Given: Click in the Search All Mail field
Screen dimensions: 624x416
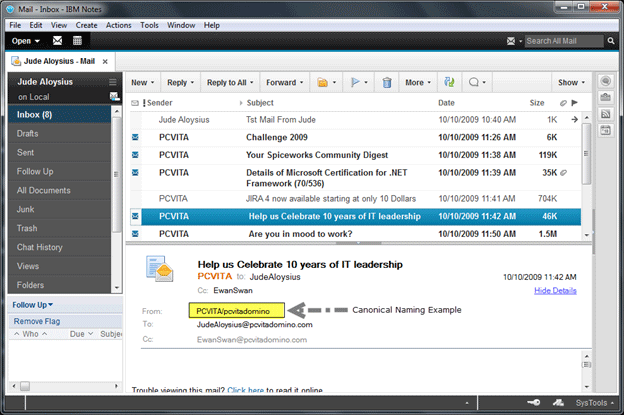Looking at the screenshot, I should (564, 41).
